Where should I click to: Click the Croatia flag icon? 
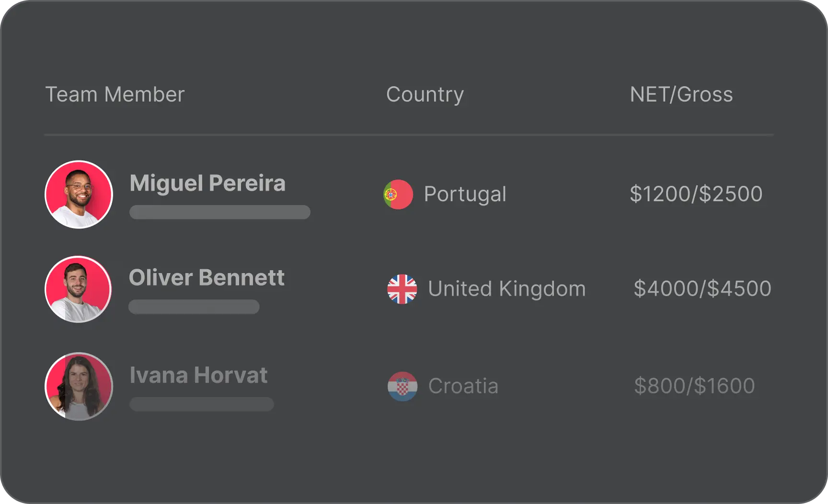click(402, 386)
